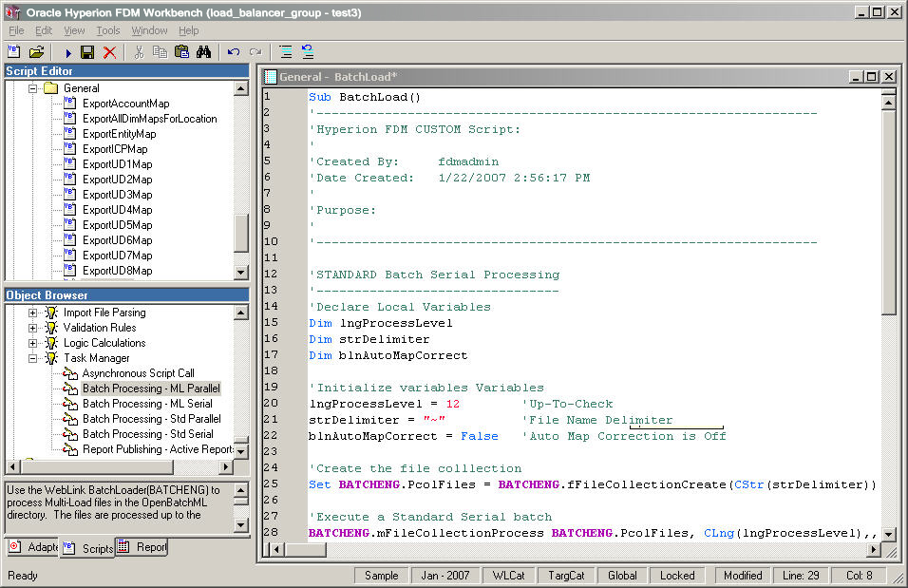Collapse the Task Manager node

click(33, 358)
